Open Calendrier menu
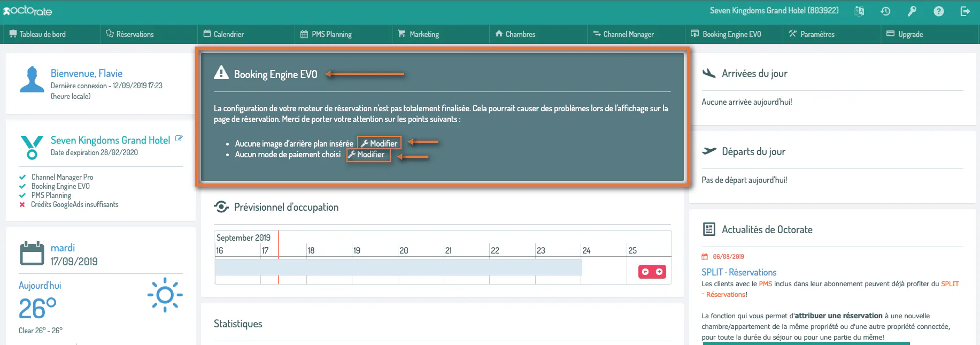This screenshot has width=980, height=345. coord(223,34)
